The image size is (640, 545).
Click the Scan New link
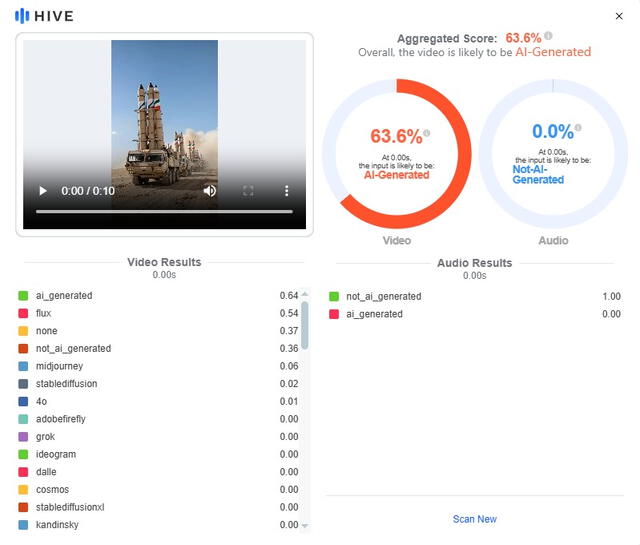pyautogui.click(x=475, y=519)
